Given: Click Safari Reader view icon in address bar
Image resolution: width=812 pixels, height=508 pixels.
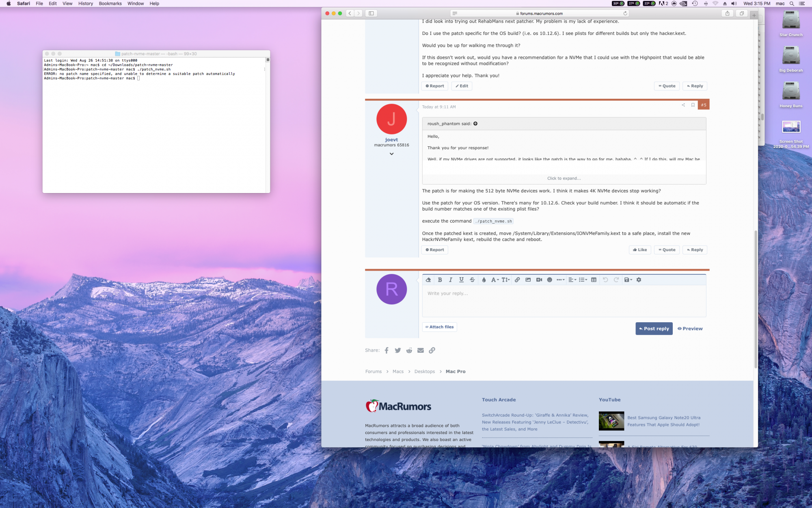Looking at the screenshot, I should click(455, 13).
